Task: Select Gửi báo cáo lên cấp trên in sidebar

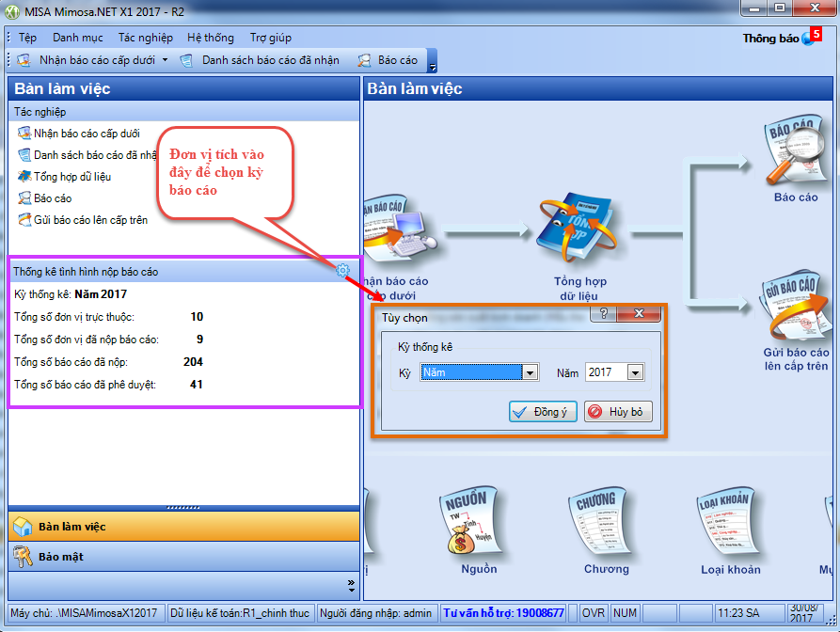Action: pyautogui.click(x=83, y=219)
